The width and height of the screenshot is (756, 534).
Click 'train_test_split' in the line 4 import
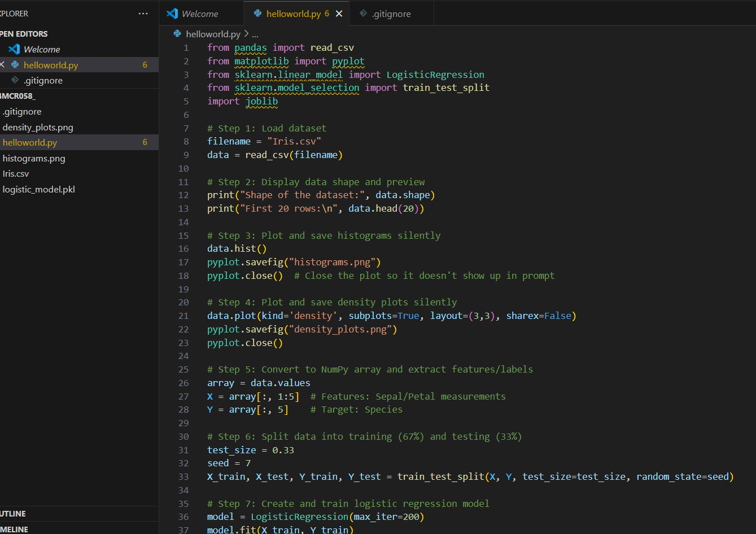click(x=446, y=88)
